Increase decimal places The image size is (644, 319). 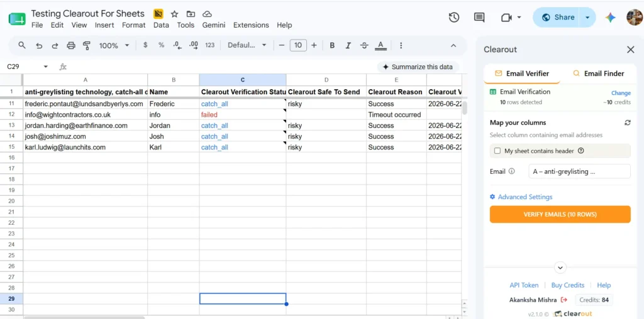click(x=194, y=45)
